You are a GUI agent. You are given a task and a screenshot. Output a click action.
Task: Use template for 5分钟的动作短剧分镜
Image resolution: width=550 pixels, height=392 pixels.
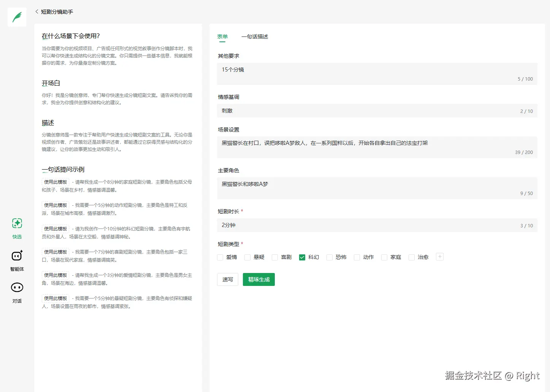click(x=55, y=205)
